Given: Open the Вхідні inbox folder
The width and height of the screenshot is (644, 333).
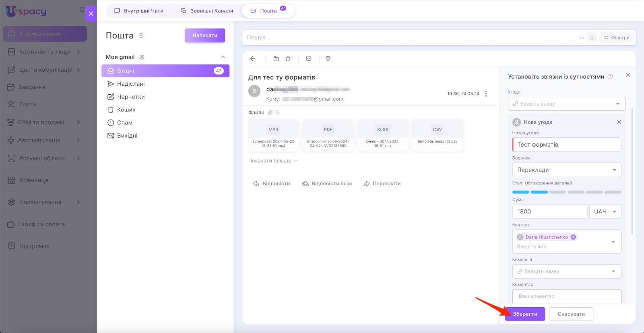Looking at the screenshot, I should (165, 71).
